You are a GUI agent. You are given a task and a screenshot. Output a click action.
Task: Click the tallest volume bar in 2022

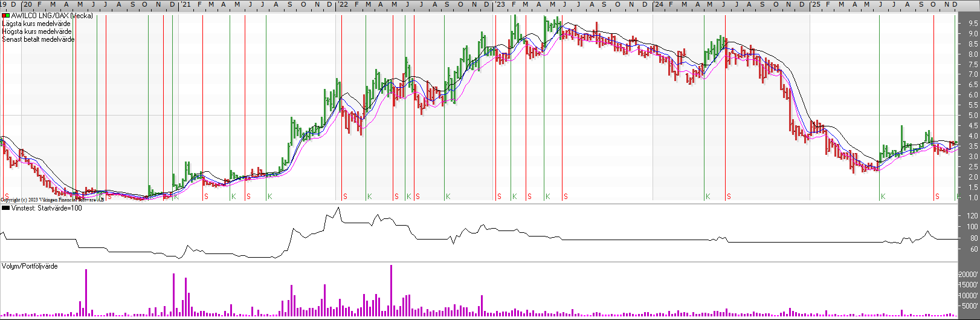click(x=392, y=290)
